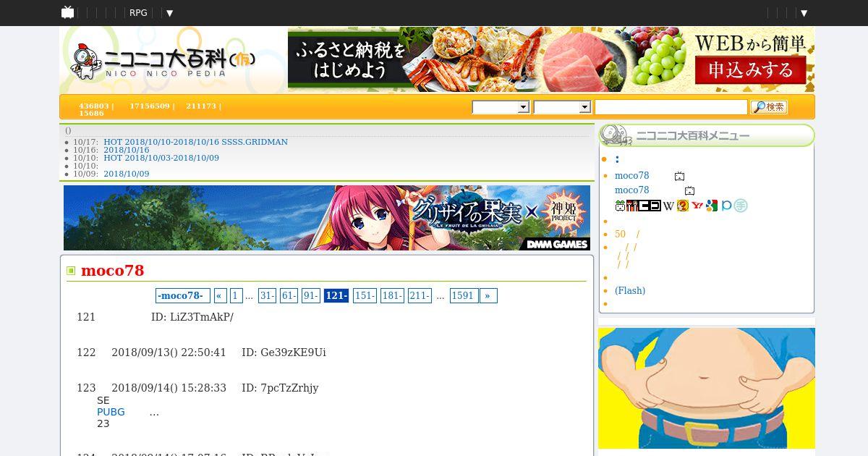This screenshot has width=868, height=456.
Task: Click TV icon beside first moco78 sidebar link
Action: point(679,176)
